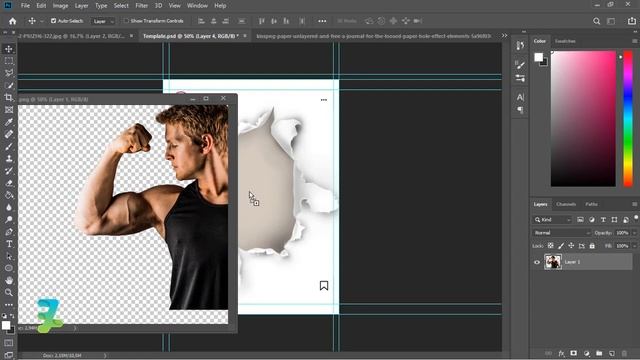Select the Dodge tool
The height and width of the screenshot is (360, 640).
coord(9,220)
